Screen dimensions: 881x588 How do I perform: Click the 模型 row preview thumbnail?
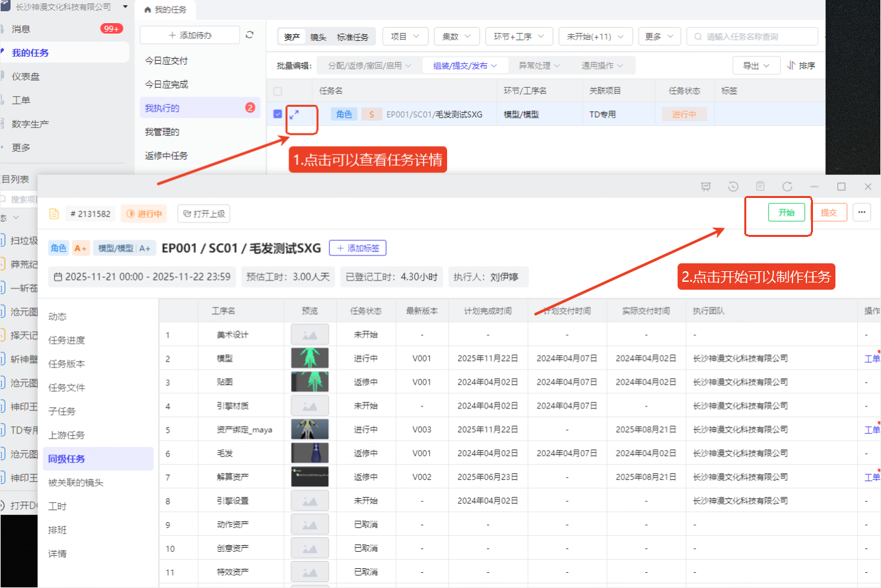coord(310,358)
